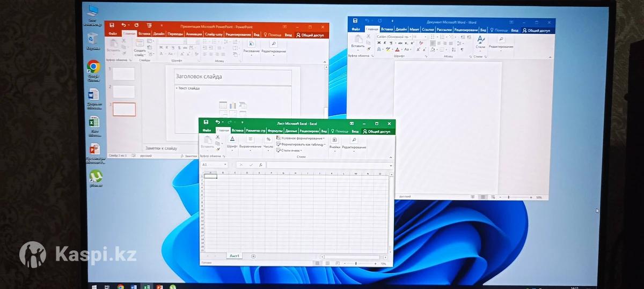The width and height of the screenshot is (644, 289).
Task: Open the uTorrent desktop icon
Action: click(96, 179)
